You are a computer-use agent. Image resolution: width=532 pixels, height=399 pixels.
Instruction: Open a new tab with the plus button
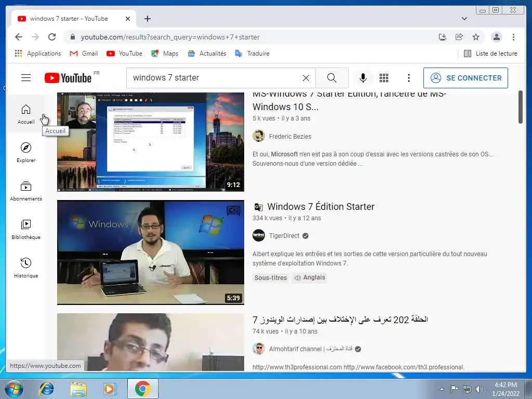(147, 19)
